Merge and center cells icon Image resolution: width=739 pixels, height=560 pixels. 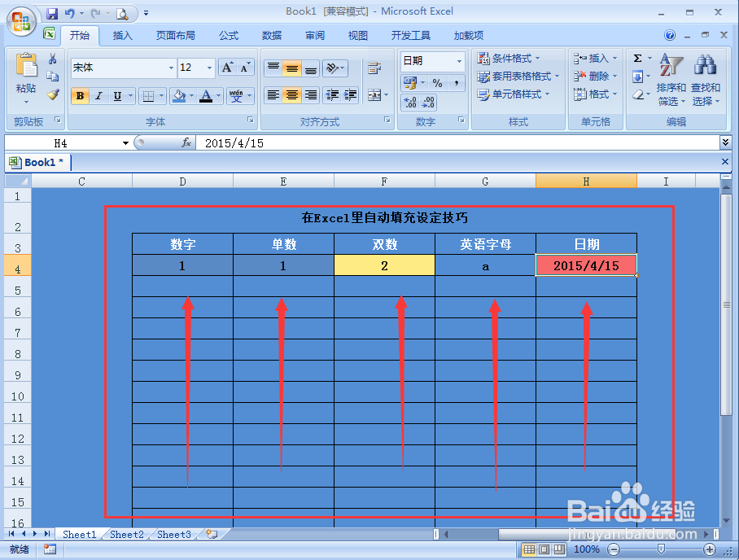[x=374, y=95]
